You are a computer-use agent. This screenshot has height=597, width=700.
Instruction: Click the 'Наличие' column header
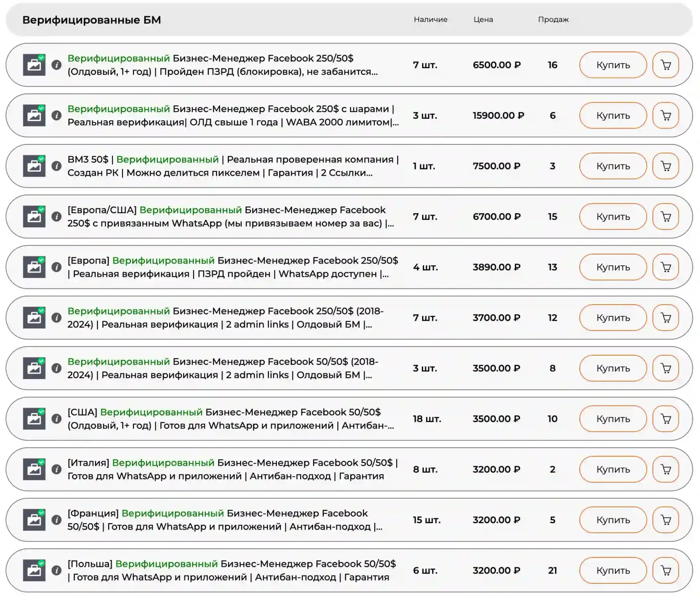point(430,19)
